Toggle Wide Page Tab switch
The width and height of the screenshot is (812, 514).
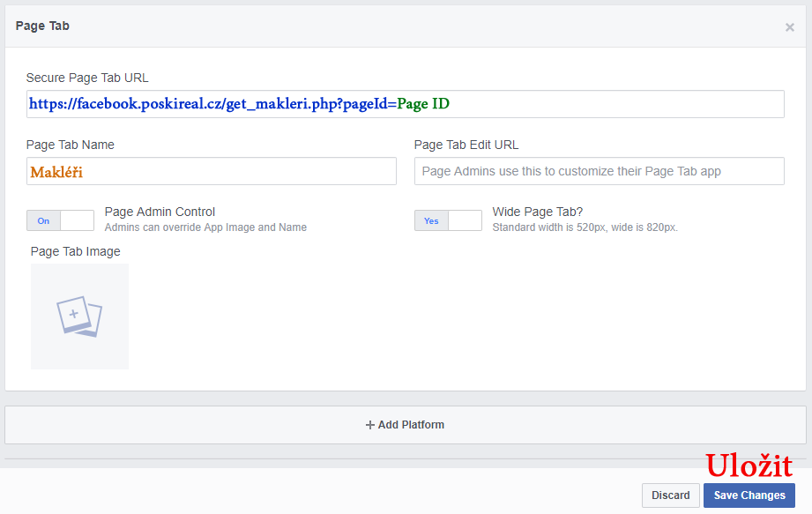click(448, 220)
